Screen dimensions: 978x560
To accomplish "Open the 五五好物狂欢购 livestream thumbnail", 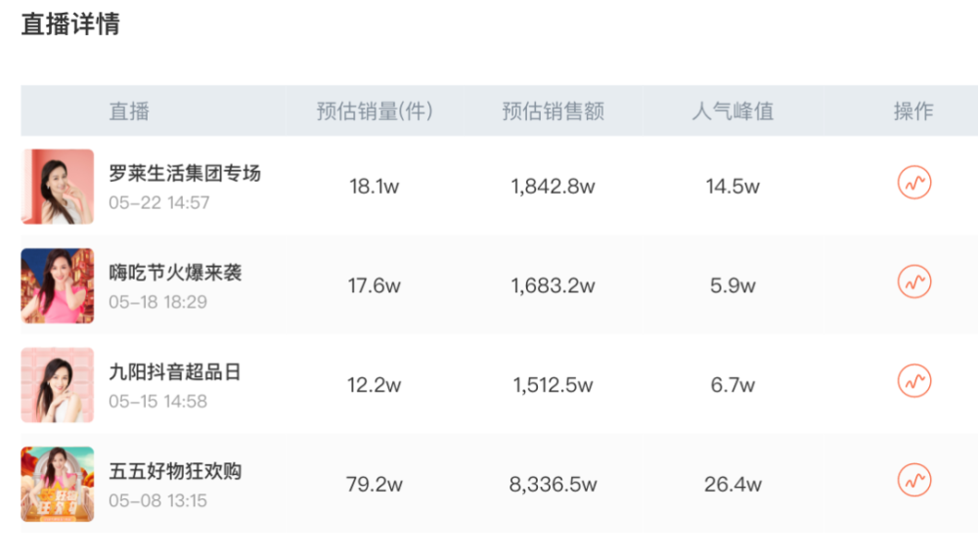I will [58, 484].
